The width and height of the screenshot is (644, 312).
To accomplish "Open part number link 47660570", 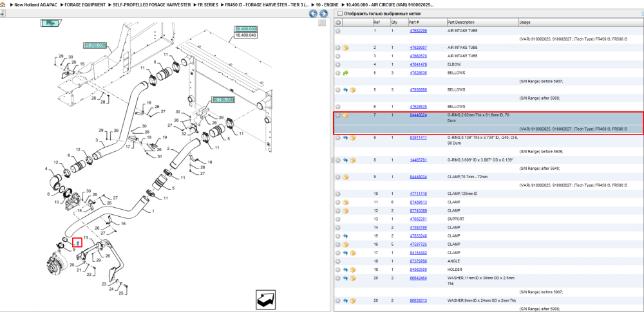I will [x=418, y=56].
